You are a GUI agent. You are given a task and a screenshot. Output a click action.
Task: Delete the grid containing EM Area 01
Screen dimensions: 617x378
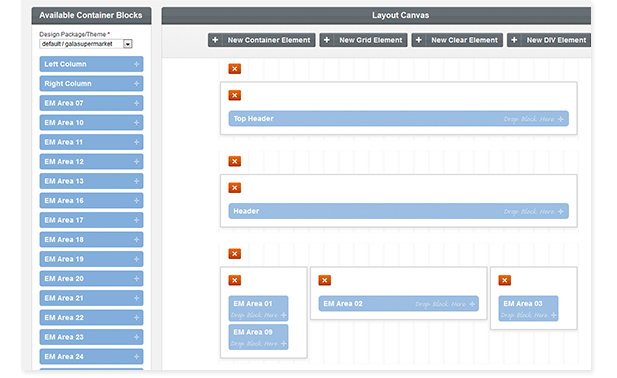coord(235,280)
